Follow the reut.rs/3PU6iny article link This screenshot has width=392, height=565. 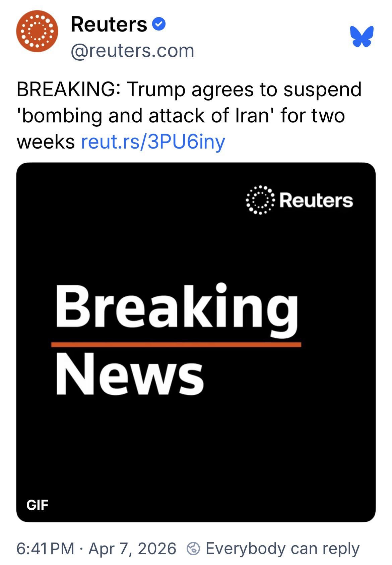153,142
